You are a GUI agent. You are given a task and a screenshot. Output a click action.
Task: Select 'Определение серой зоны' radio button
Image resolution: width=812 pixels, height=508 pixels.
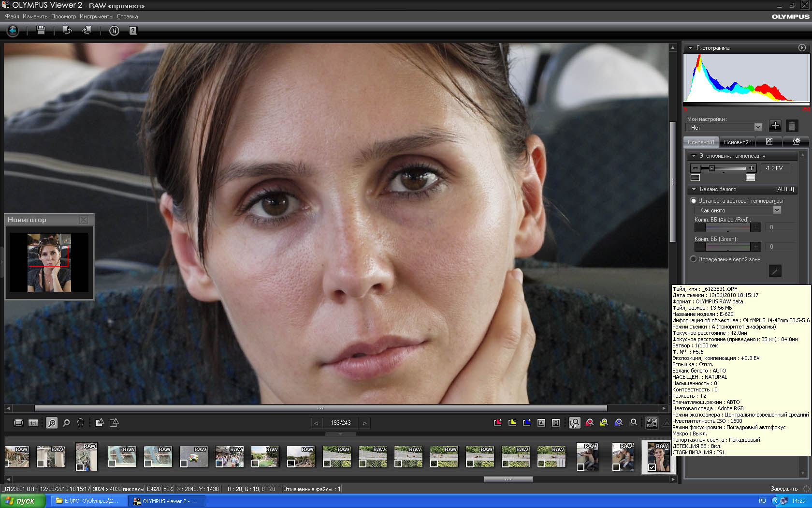click(x=694, y=259)
